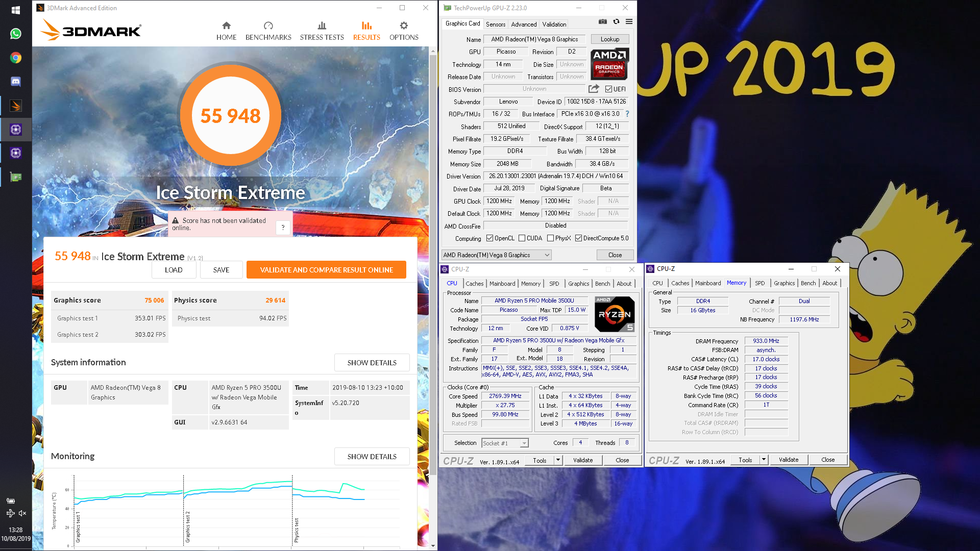This screenshot has width=980, height=551.
Task: Go to BENCHMARKS in 3DMark
Action: [x=268, y=31]
